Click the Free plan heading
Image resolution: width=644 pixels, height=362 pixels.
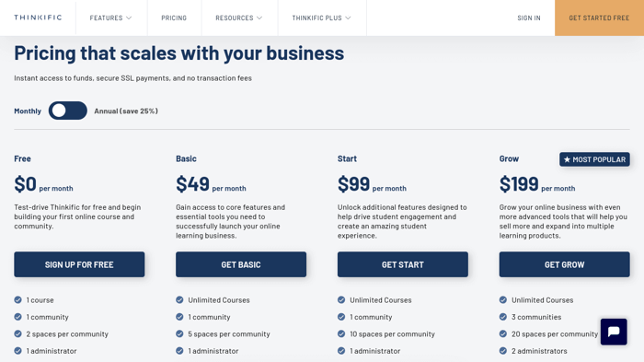23,158
